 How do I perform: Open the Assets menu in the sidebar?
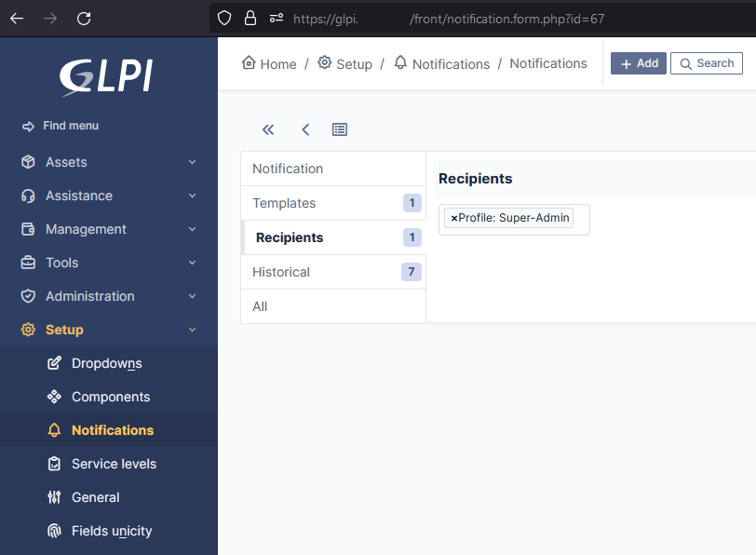[x=29, y=161]
